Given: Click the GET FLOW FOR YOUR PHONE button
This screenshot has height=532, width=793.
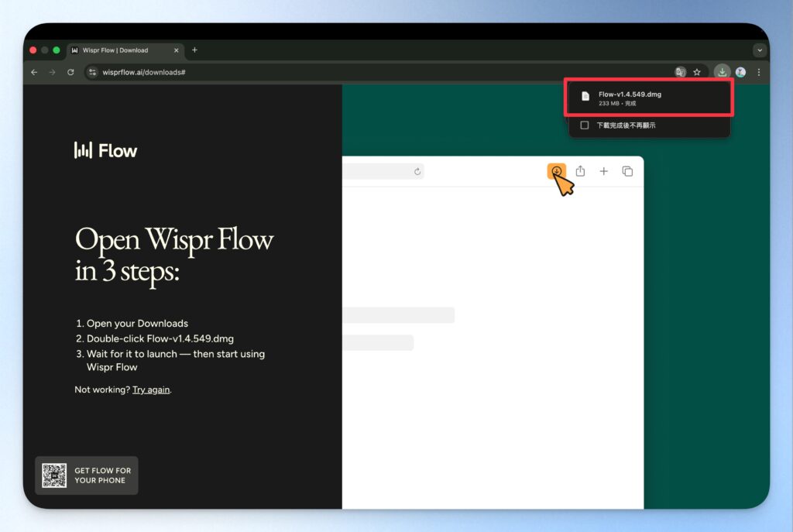Looking at the screenshot, I should click(x=87, y=475).
